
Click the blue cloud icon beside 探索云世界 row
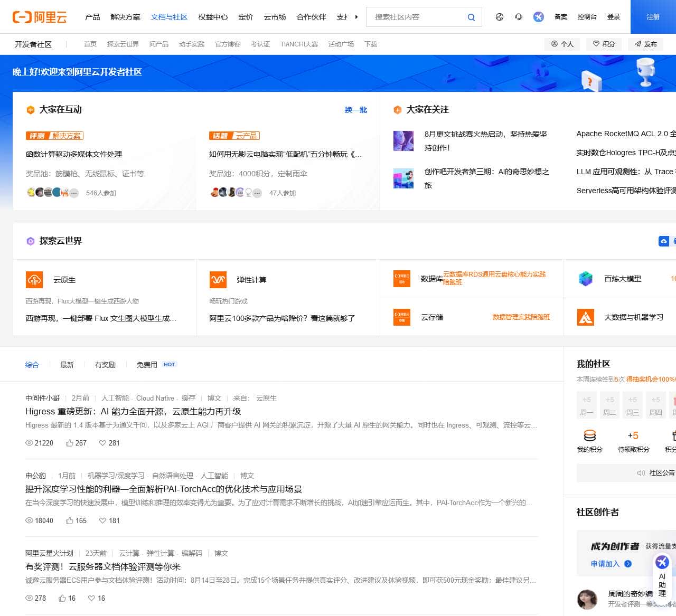click(x=664, y=241)
